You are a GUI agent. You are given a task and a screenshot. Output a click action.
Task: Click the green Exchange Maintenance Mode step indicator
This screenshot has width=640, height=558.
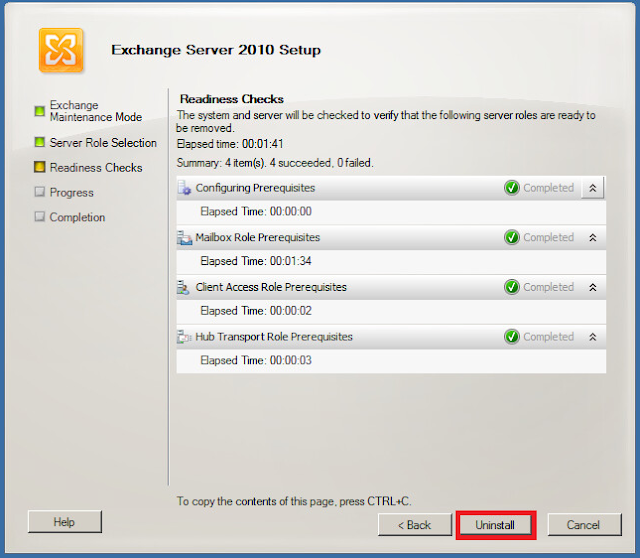40,111
